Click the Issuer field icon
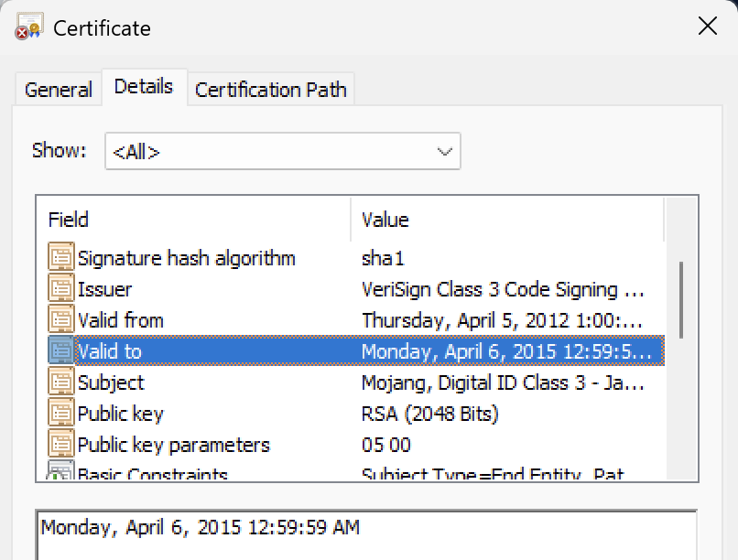Image resolution: width=738 pixels, height=560 pixels. pos(60,289)
